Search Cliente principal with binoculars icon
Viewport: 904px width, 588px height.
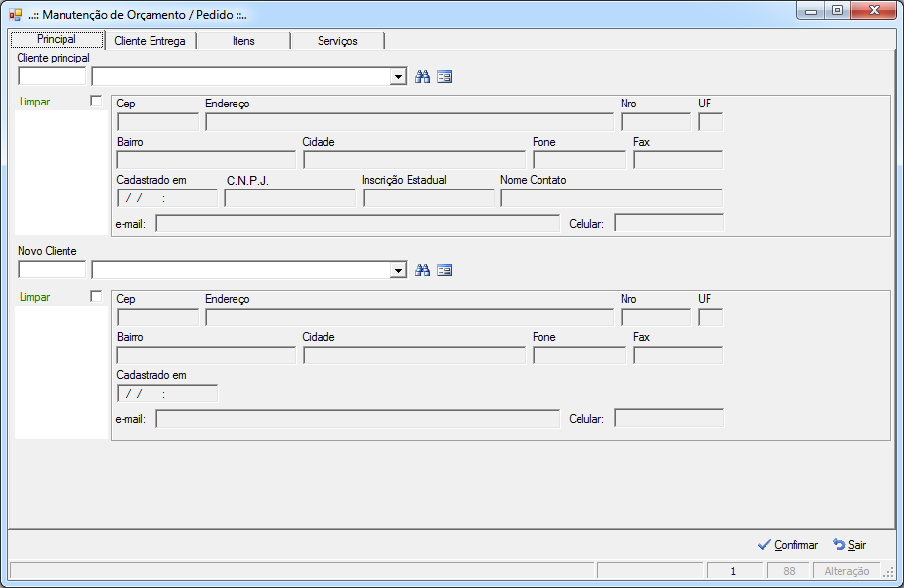[422, 76]
